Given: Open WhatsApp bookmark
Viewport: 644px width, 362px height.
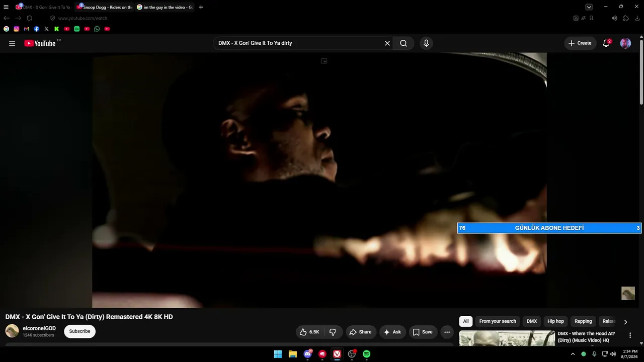Looking at the screenshot, I should (x=97, y=29).
